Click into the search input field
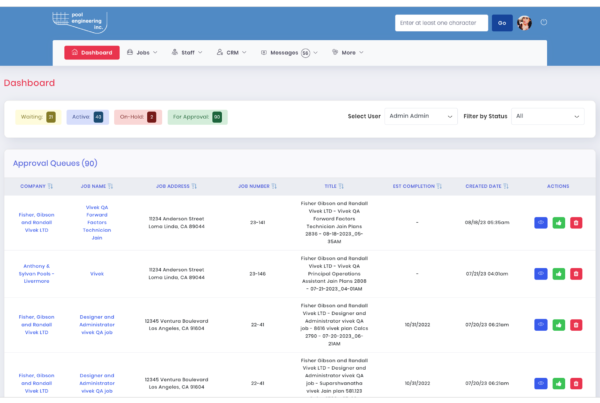This screenshot has height=403, width=600. (x=441, y=22)
